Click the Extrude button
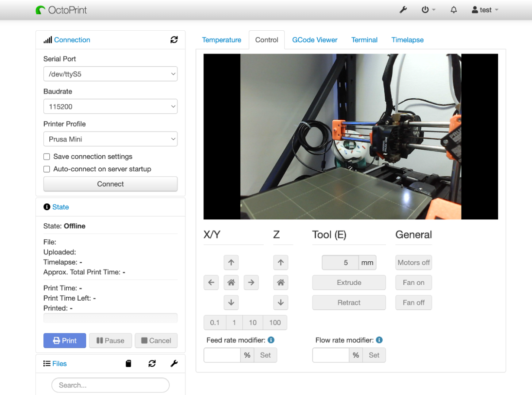This screenshot has width=532, height=395. [x=349, y=283]
